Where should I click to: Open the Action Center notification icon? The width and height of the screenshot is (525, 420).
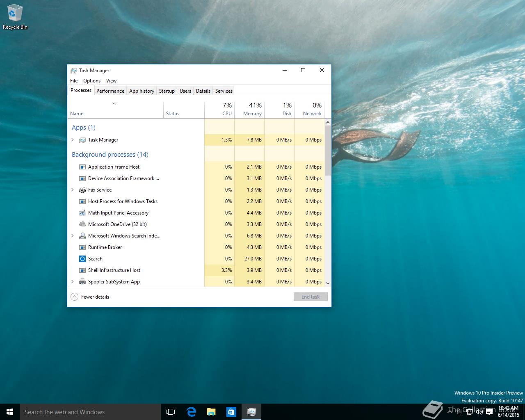click(x=489, y=412)
